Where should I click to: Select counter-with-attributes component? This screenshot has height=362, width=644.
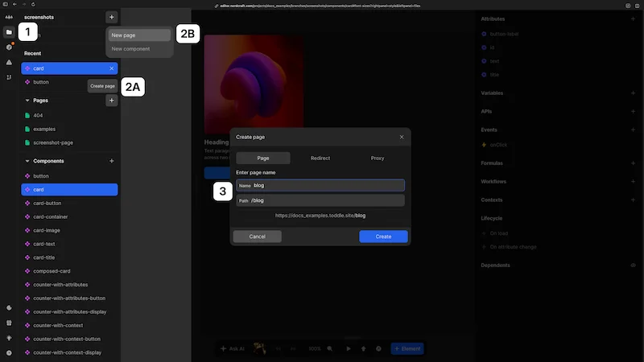tap(69, 285)
